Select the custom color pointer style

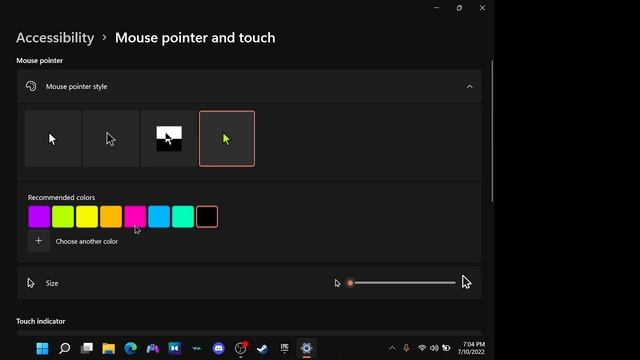(227, 139)
